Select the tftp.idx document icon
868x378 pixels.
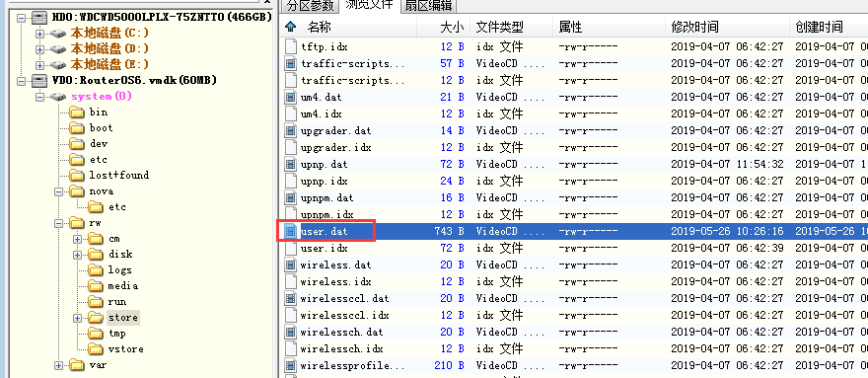[291, 46]
